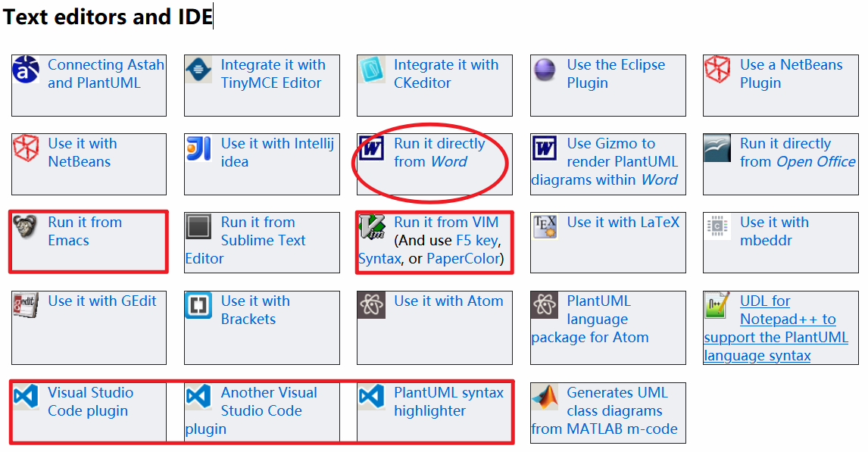
Task: Open Run it from Emacs link
Action: click(85, 231)
